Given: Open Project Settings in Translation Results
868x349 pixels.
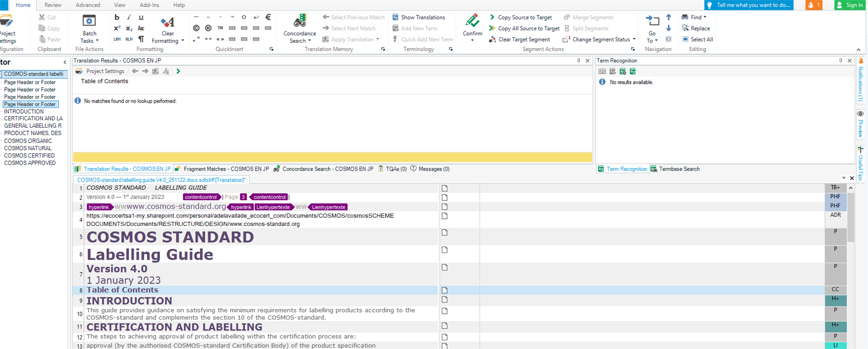Looking at the screenshot, I should click(100, 71).
